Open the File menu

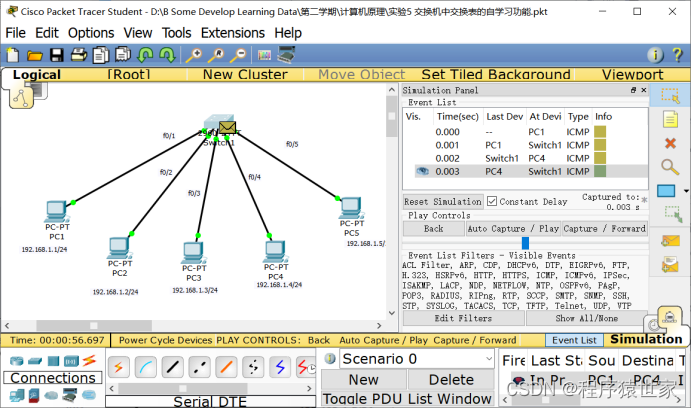tap(15, 33)
